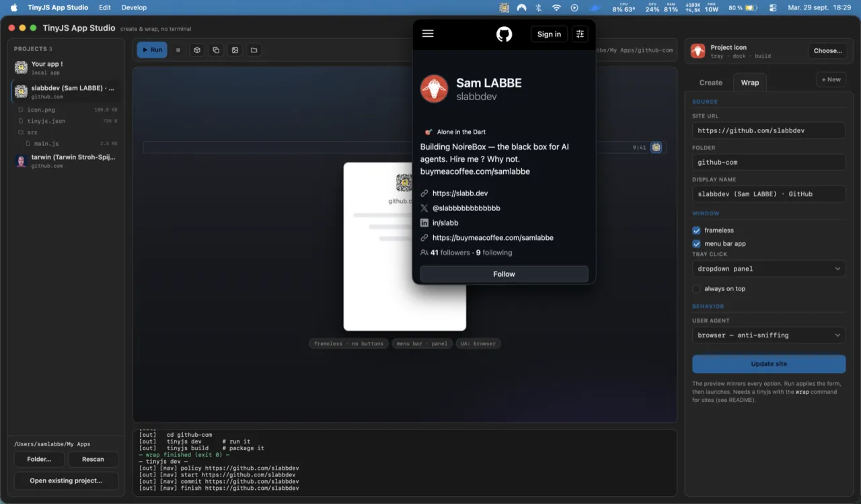The height and width of the screenshot is (504, 861).
Task: Click the sliders settings icon beside Sign in
Action: click(x=580, y=34)
